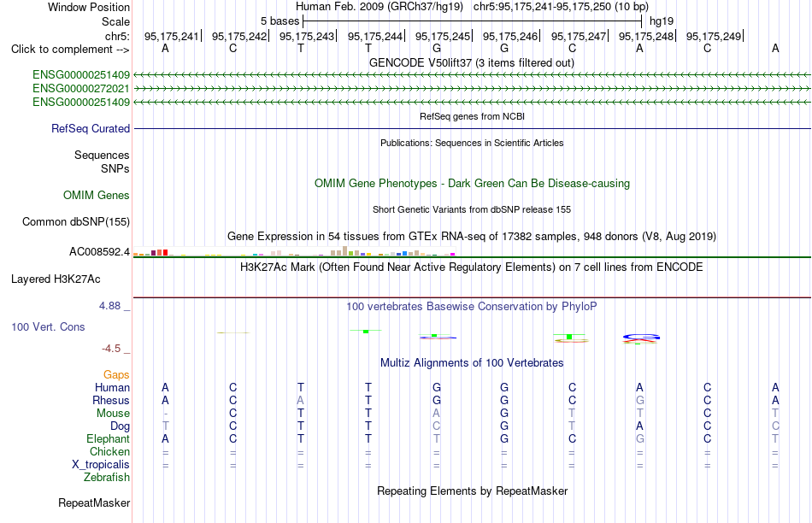
Task: Click 'Publications: Sequences in Scientific Articles' title
Action: 472,143
